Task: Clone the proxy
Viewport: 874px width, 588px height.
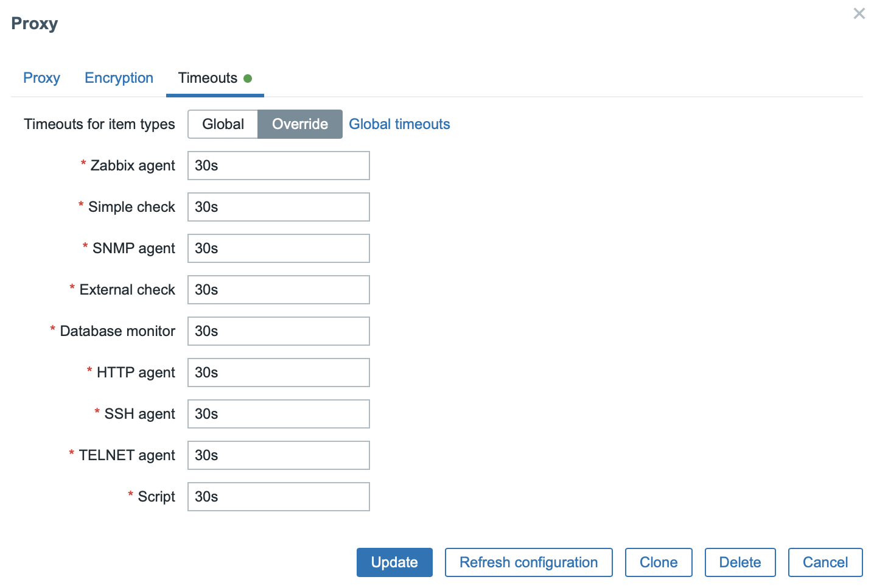Action: 659,562
